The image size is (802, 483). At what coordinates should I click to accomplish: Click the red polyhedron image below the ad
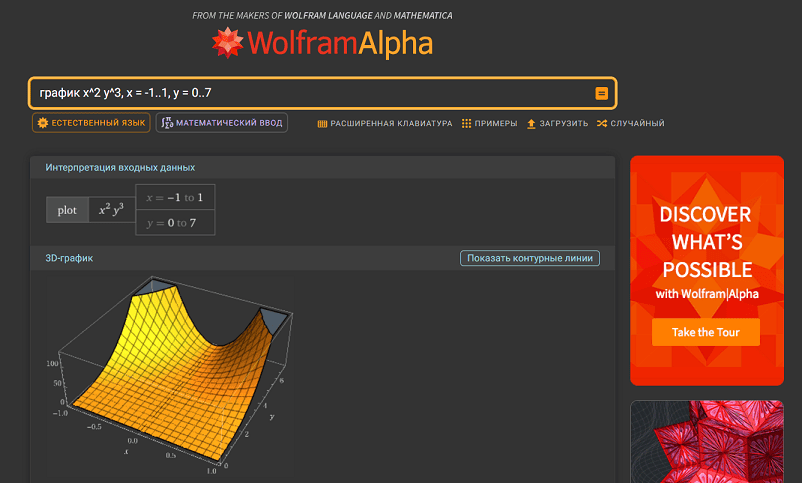tap(707, 442)
